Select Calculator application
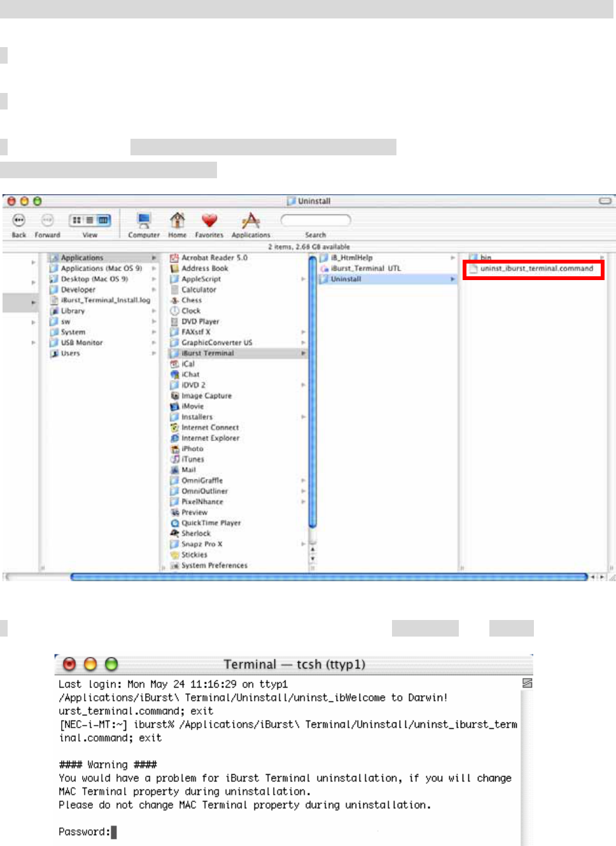This screenshot has height=846, width=616. click(x=238, y=290)
